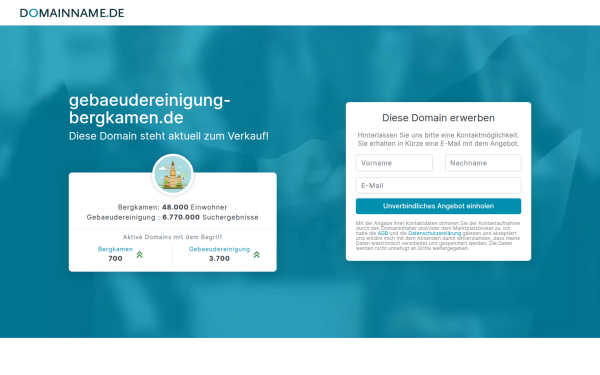Open the AGB link

383,233
